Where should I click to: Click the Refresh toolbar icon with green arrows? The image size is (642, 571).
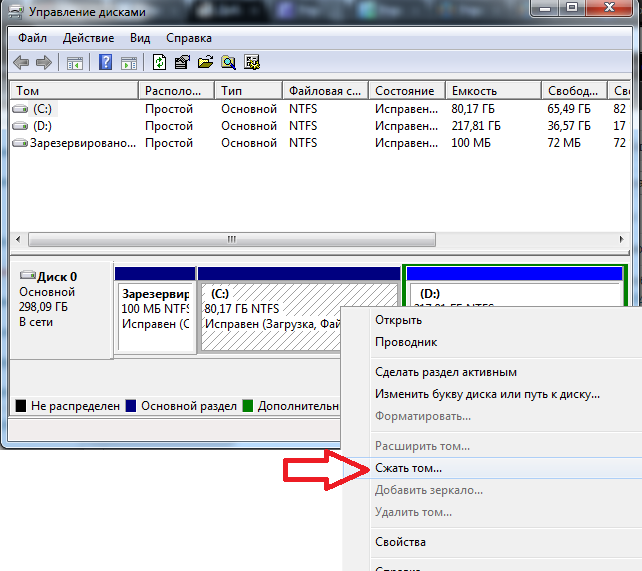160,62
